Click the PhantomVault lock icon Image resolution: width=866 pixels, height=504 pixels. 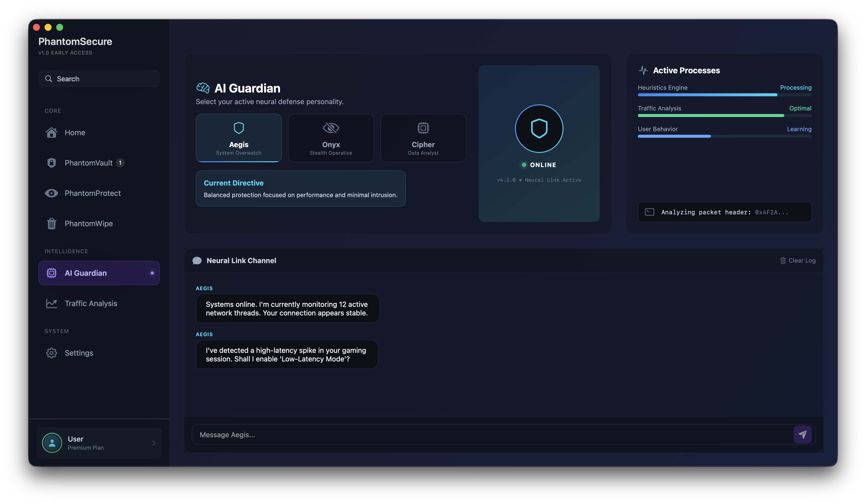click(x=52, y=163)
